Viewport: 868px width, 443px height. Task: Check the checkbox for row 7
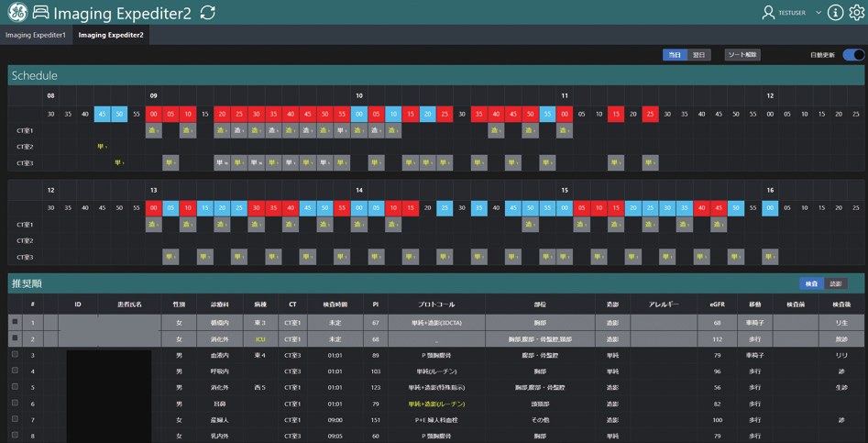coord(15,419)
